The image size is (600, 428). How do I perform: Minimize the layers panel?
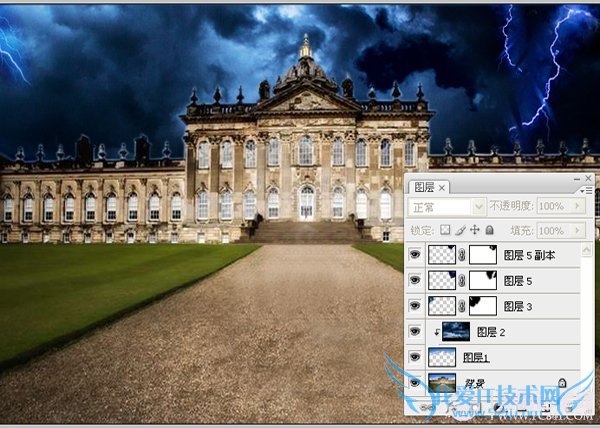click(x=577, y=179)
